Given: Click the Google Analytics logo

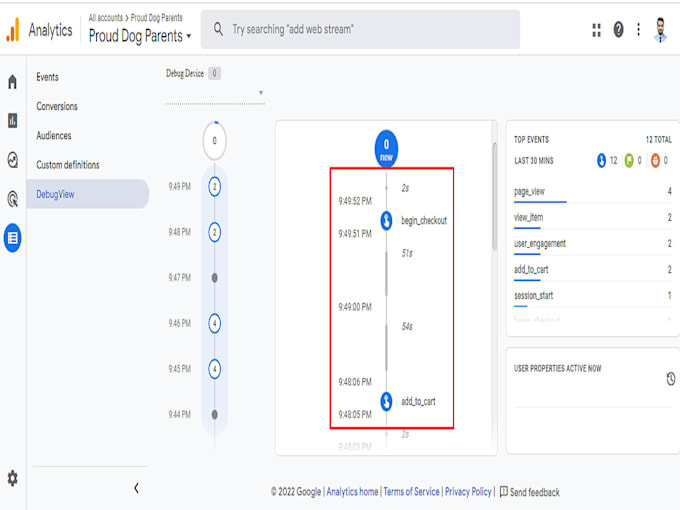Looking at the screenshot, I should 13,29.
